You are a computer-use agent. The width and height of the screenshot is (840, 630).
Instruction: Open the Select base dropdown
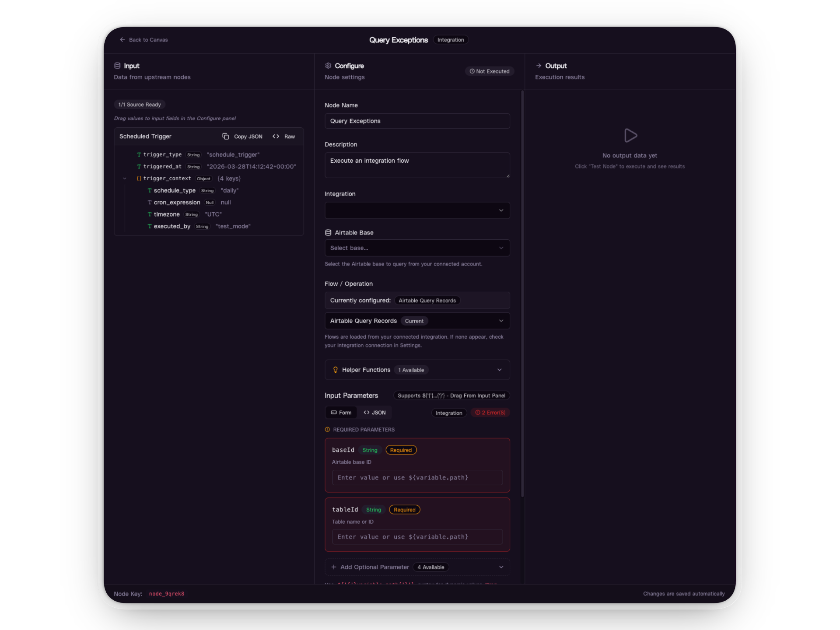[x=417, y=248]
